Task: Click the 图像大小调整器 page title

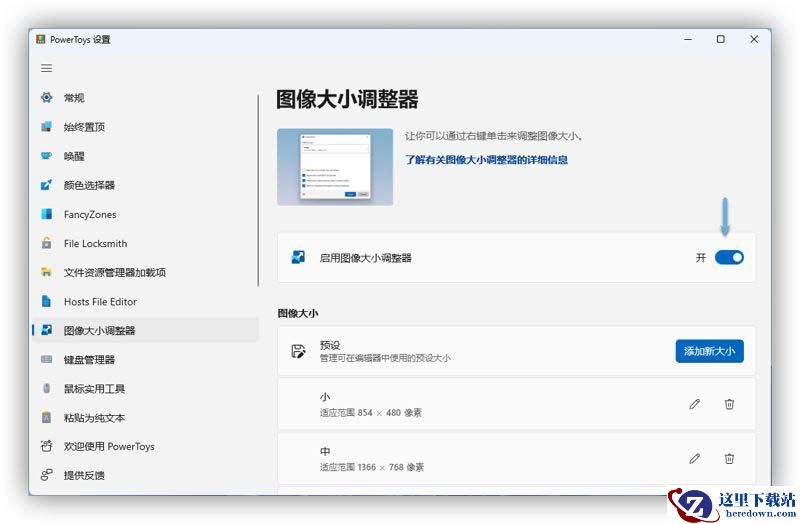Action: [347, 99]
